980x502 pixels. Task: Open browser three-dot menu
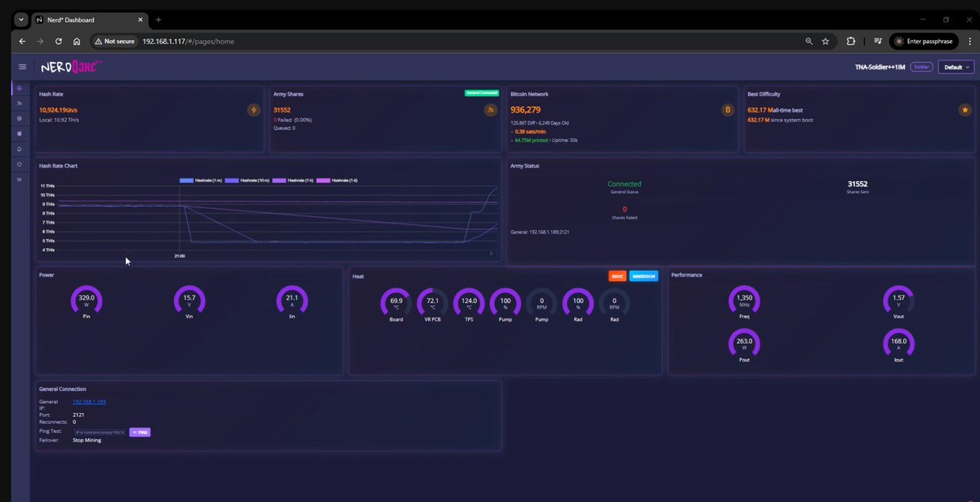[x=969, y=41]
